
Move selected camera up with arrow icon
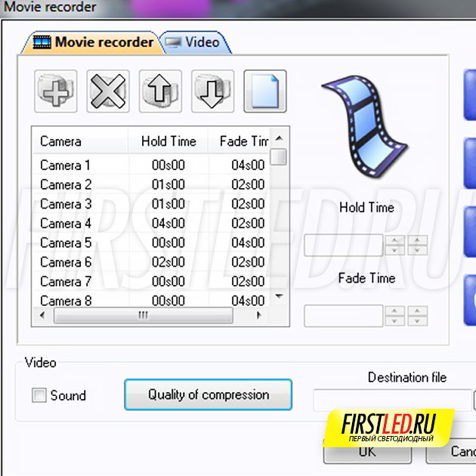tap(161, 92)
